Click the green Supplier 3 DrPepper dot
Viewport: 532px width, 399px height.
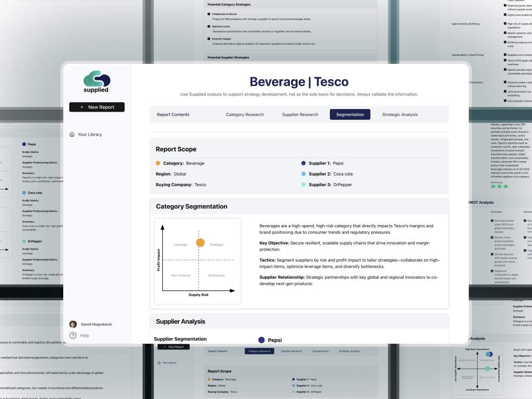303,185
